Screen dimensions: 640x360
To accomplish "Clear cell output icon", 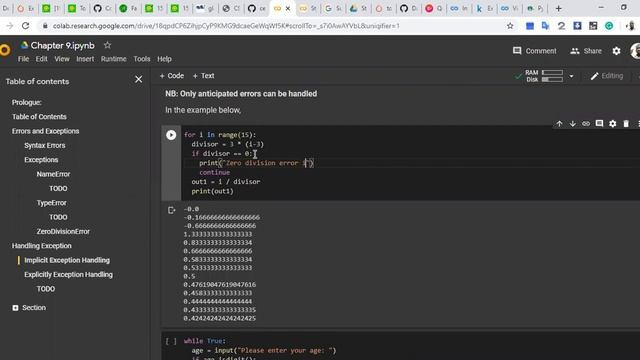I will [x=171, y=210].
